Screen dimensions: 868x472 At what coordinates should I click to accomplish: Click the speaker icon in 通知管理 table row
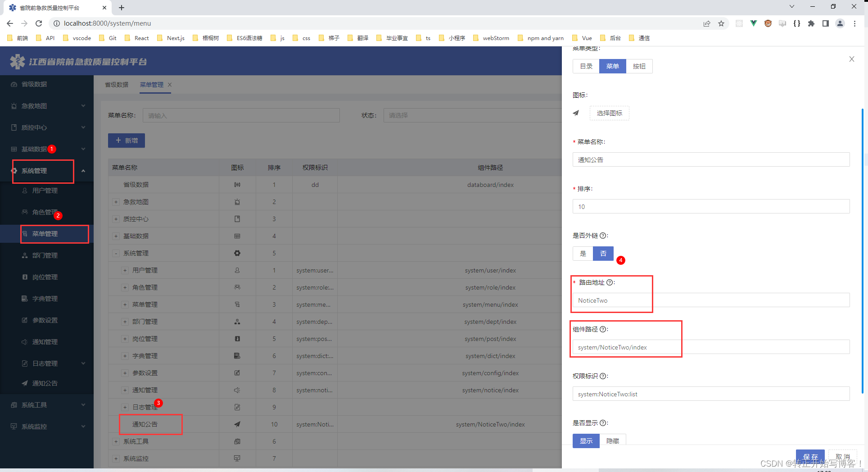click(x=237, y=390)
